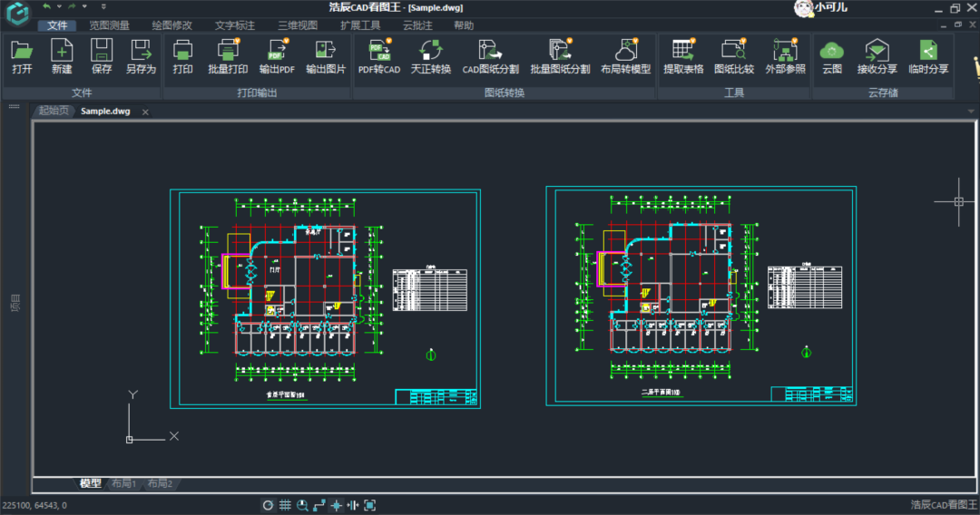
Task: Switch to the 览图测量 ribbon tab
Action: pos(109,25)
